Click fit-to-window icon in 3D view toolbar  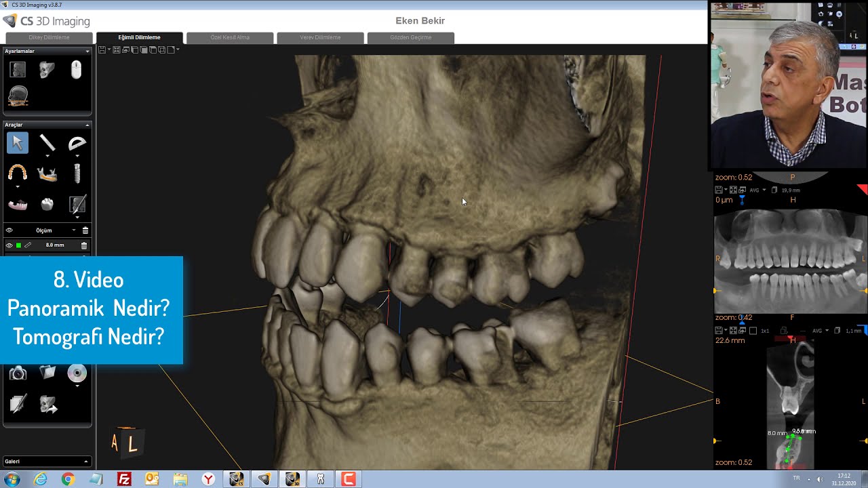[x=117, y=50]
